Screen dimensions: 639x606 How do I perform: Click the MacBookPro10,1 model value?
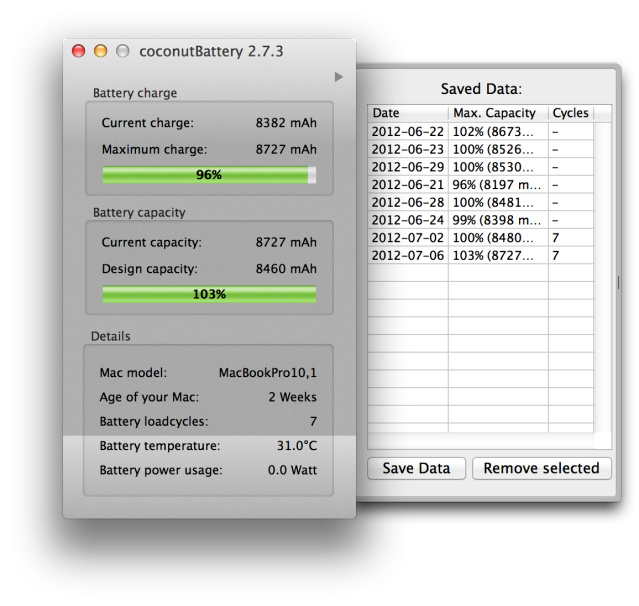(268, 373)
